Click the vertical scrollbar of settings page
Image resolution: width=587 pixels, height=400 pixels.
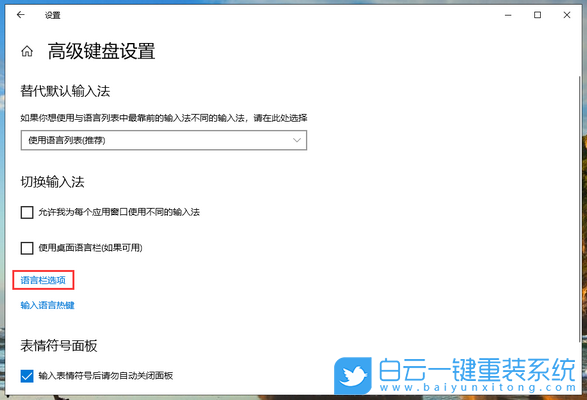tap(580, 208)
